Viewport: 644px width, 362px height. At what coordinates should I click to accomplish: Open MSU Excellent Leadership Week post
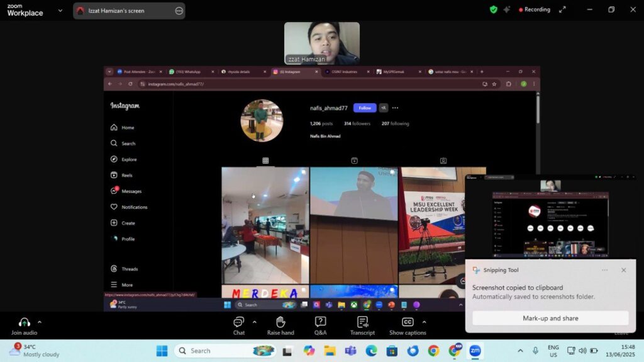pyautogui.click(x=442, y=225)
